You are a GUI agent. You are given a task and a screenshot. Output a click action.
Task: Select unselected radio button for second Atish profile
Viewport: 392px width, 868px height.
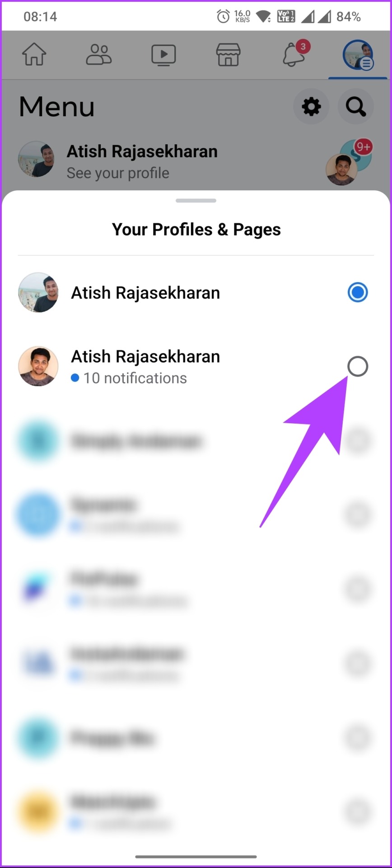coord(358,367)
